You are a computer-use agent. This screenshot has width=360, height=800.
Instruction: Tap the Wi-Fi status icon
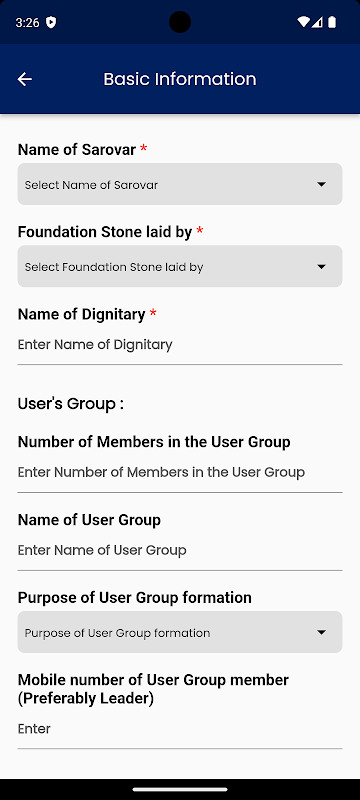303,22
